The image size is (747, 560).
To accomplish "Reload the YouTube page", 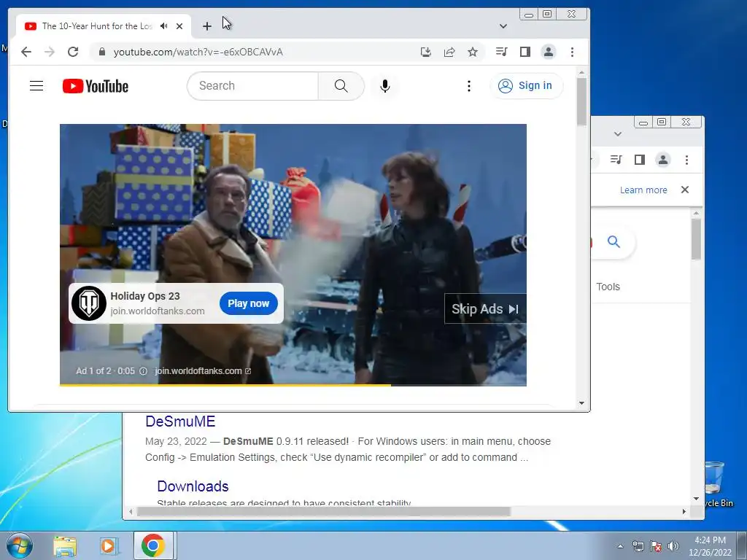I will (73, 52).
